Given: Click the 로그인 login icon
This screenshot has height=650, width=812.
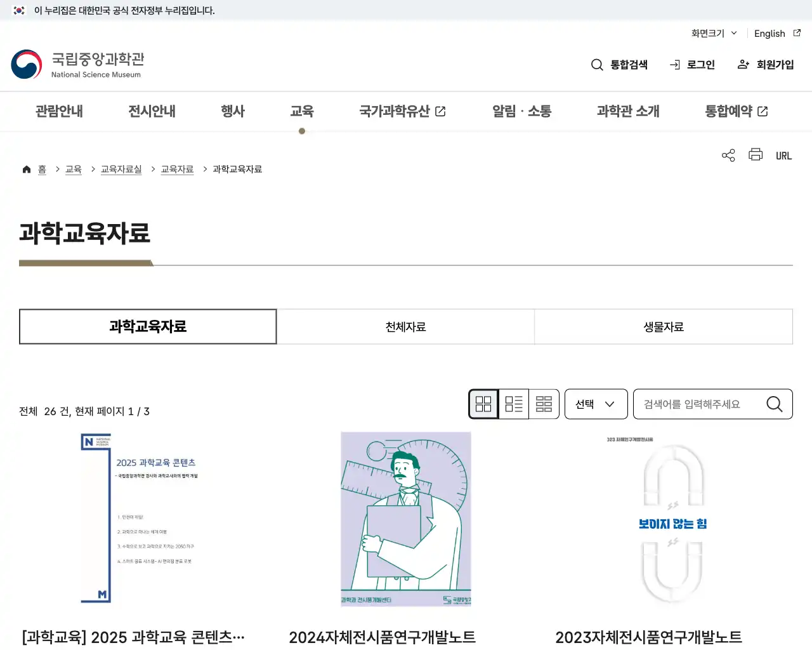Looking at the screenshot, I should (x=674, y=64).
